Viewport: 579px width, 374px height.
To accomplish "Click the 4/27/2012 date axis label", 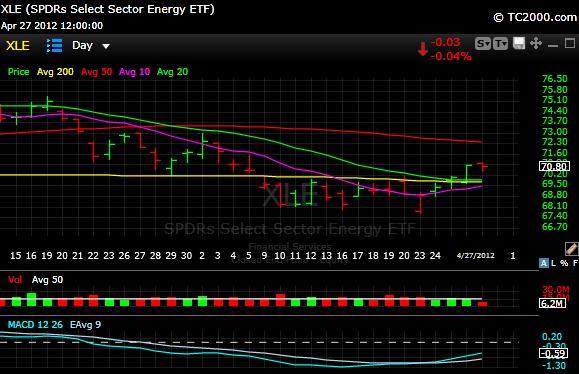I will coord(476,255).
